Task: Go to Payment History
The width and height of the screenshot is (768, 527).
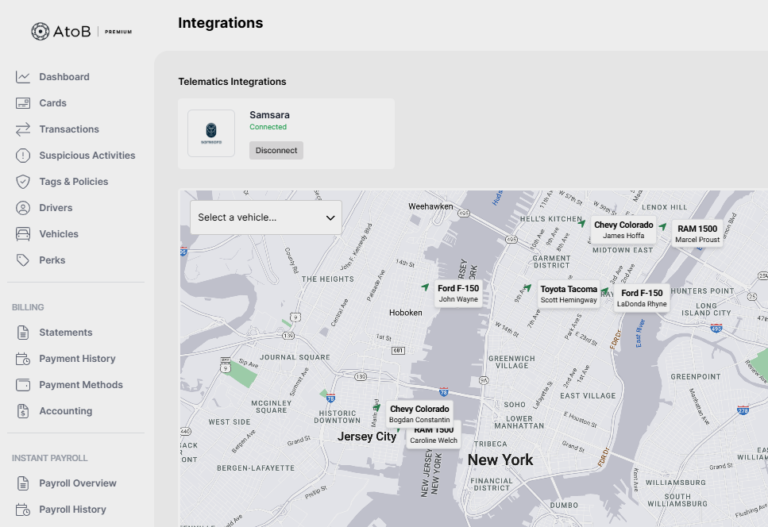Action: (x=77, y=358)
